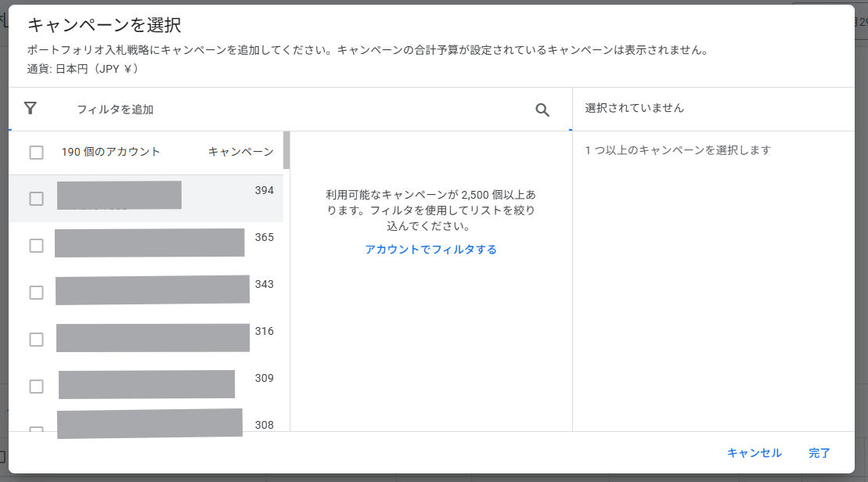Click the 190 個のアカウント column header
This screenshot has width=868, height=482.
coord(110,152)
